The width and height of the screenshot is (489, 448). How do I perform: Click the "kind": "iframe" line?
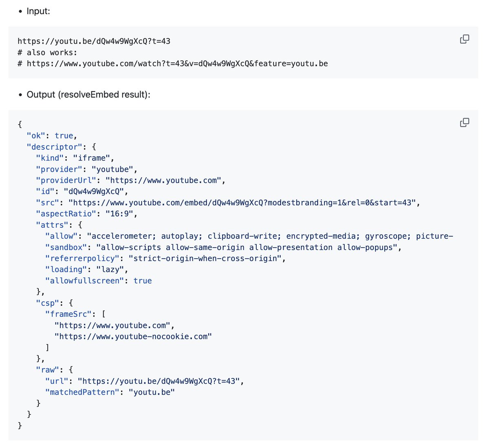(x=75, y=158)
